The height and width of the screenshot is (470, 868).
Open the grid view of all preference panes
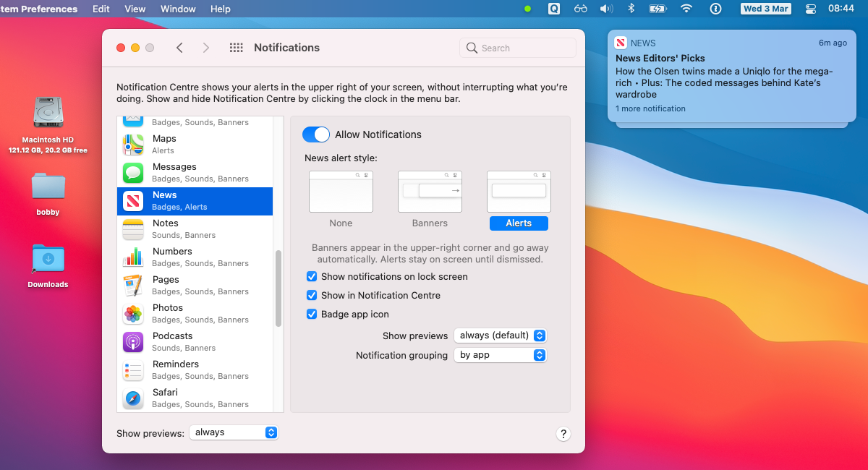pos(236,47)
